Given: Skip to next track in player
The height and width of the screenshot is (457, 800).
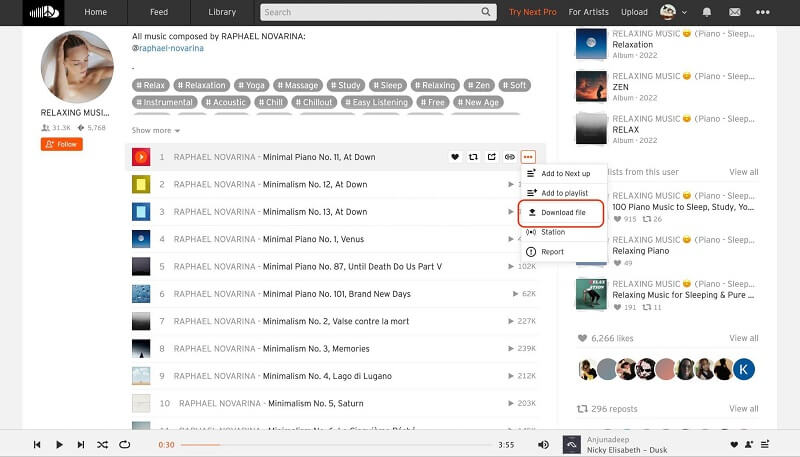Looking at the screenshot, I should (81, 445).
